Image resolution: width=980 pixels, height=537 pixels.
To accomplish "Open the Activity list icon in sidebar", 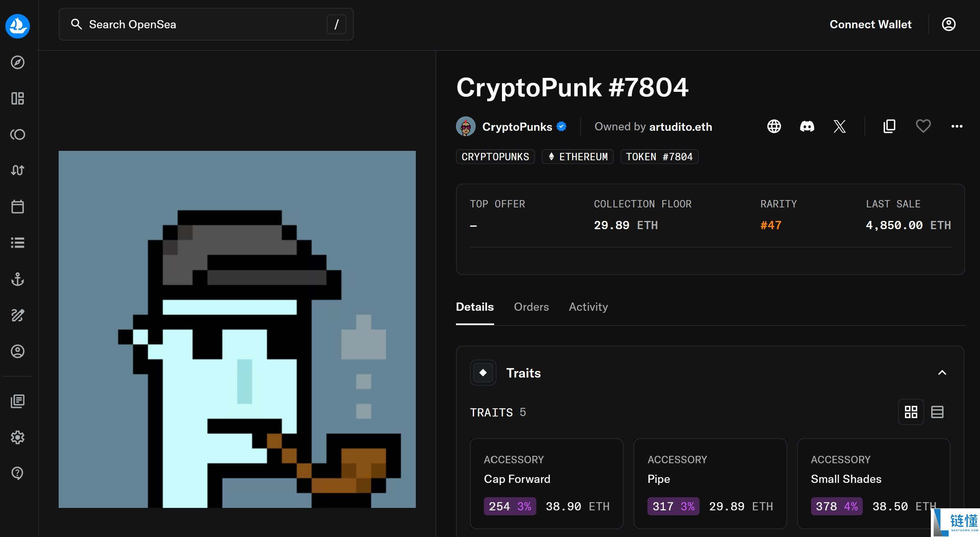I will click(18, 243).
